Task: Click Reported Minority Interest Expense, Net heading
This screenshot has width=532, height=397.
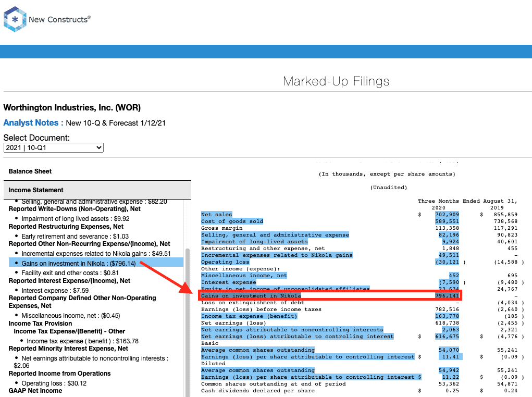Action: (68, 349)
